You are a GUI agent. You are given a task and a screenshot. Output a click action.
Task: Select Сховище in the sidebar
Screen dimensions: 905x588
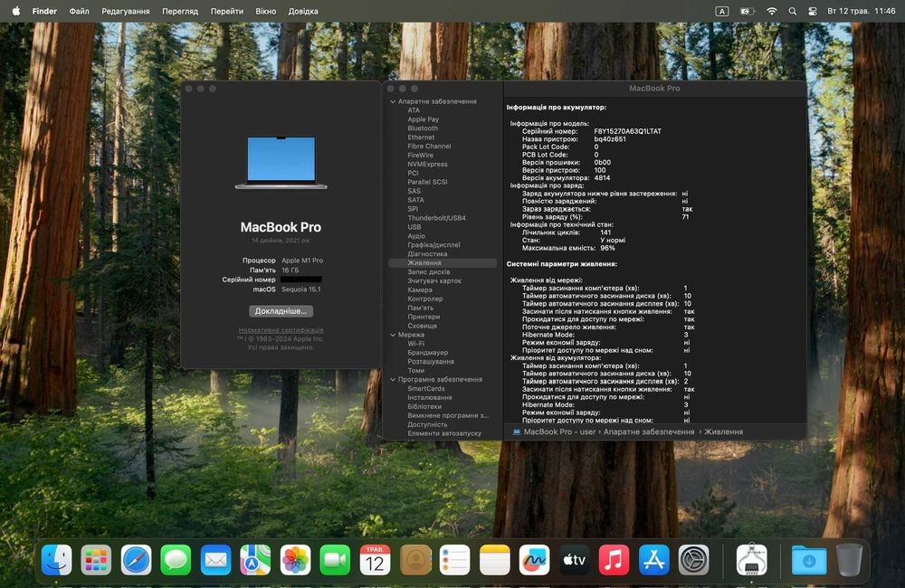tap(422, 326)
